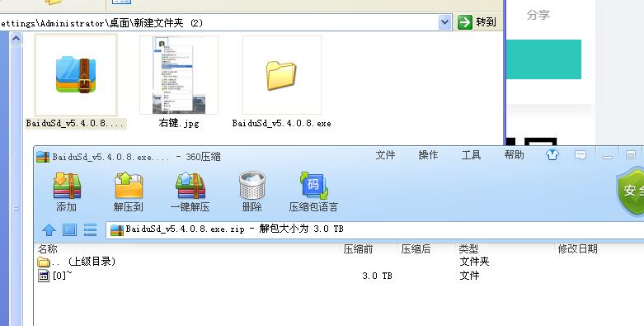The height and width of the screenshot is (326, 644).
Task: Click the 3.0 TB size value
Action: (377, 276)
